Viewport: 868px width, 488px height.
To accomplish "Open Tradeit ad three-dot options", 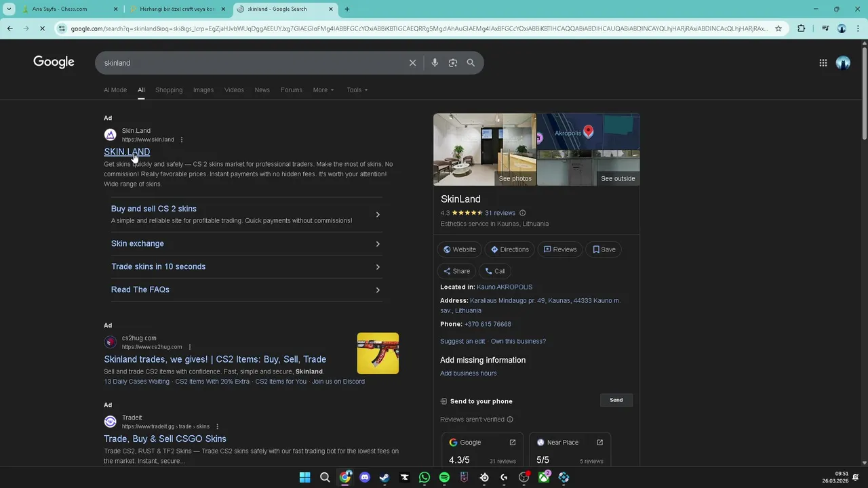I will (218, 426).
